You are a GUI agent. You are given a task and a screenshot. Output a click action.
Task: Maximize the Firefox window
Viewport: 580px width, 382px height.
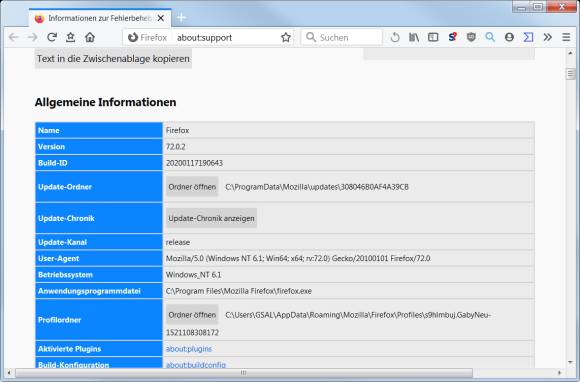538,6
